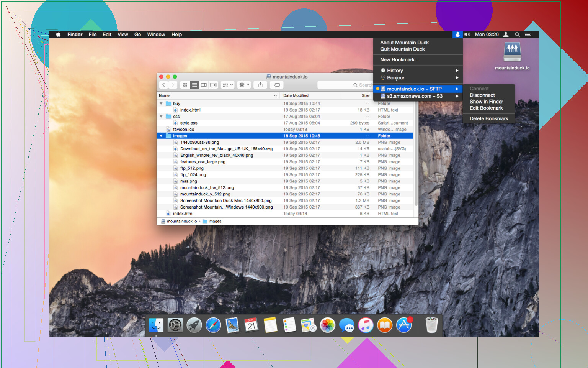Click the user account icon in menu bar
This screenshot has height=368, width=588.
(506, 34)
